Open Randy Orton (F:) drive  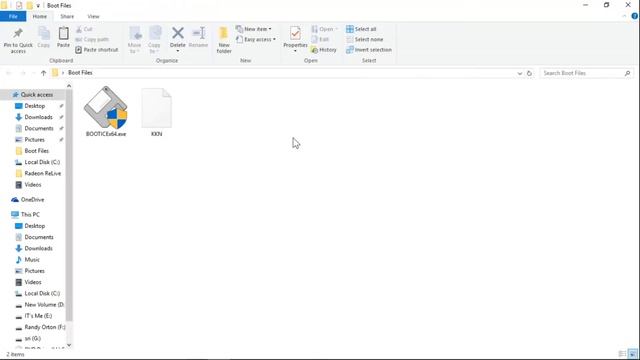coord(44,327)
